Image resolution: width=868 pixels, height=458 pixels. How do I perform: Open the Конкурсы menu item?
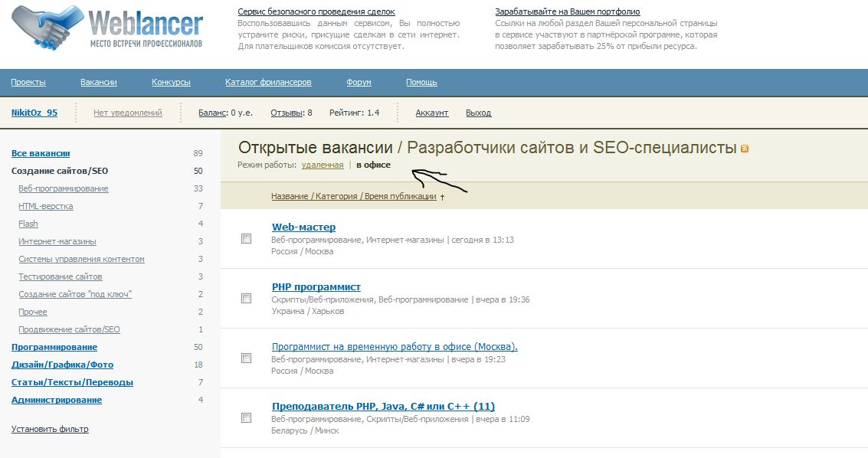coord(171,82)
